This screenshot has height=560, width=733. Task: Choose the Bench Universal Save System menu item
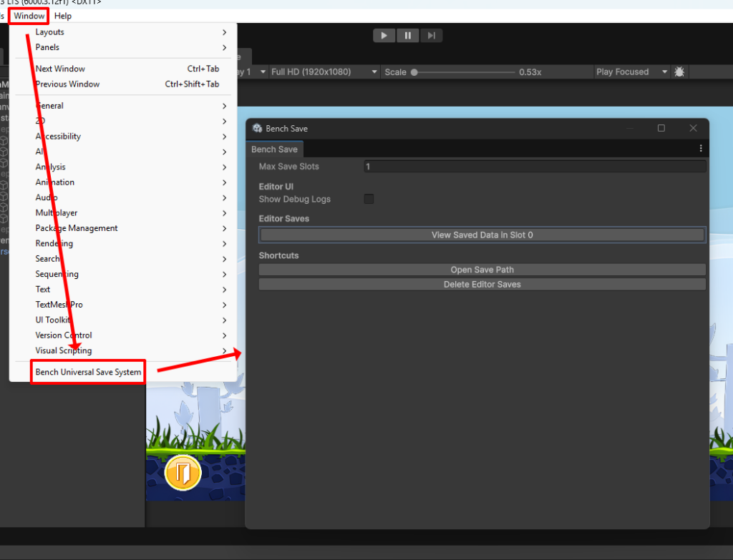(x=123, y=372)
